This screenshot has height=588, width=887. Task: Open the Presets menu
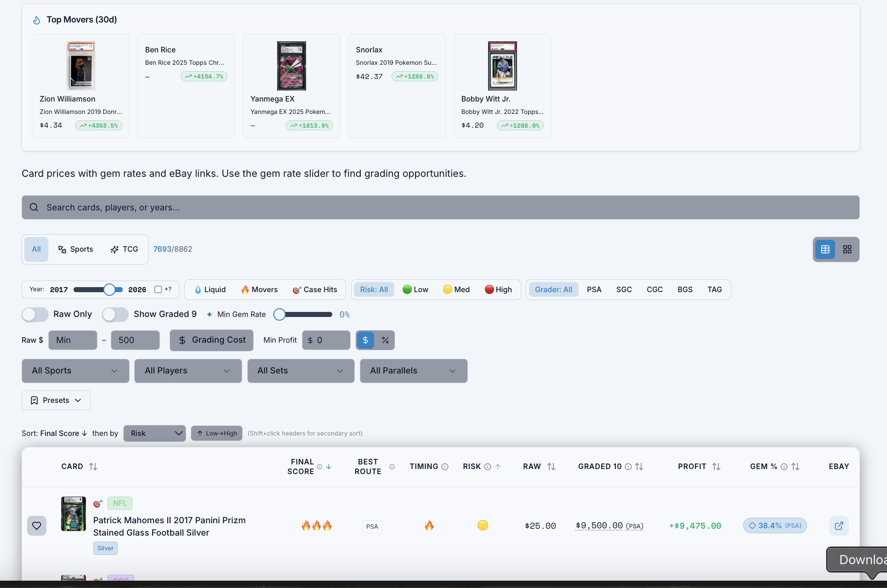[56, 400]
